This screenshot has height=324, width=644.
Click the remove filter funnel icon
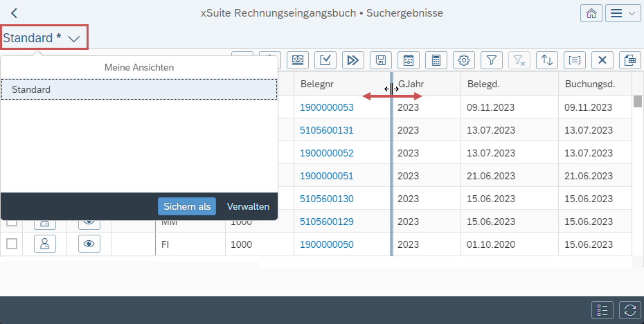point(519,60)
